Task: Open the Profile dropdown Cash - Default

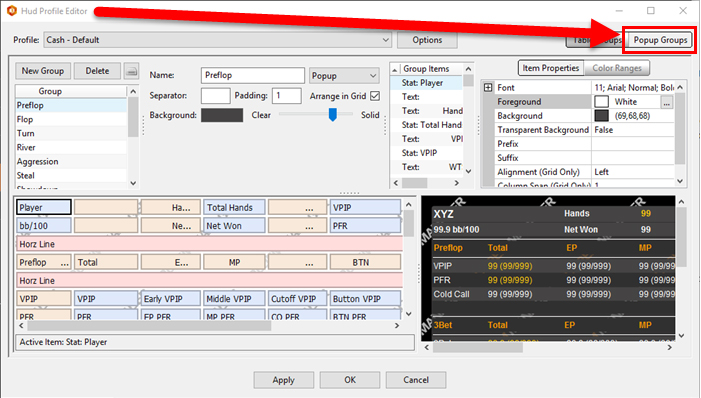Action: [218, 40]
